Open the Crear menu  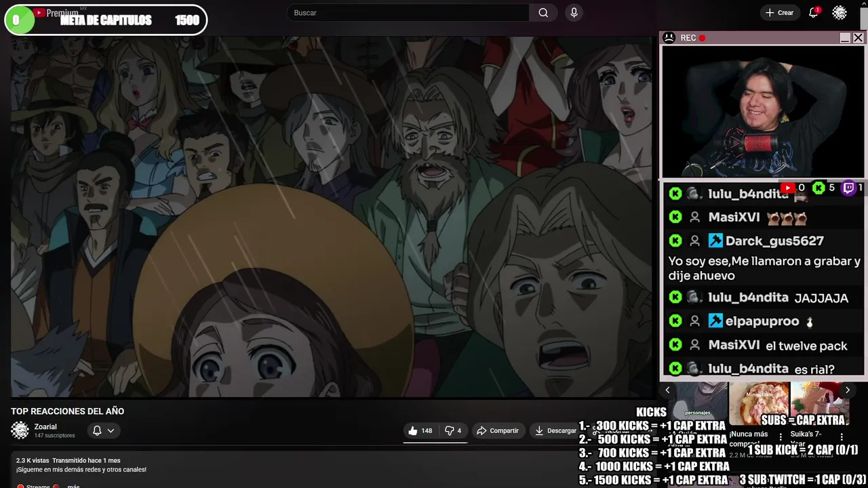(779, 13)
